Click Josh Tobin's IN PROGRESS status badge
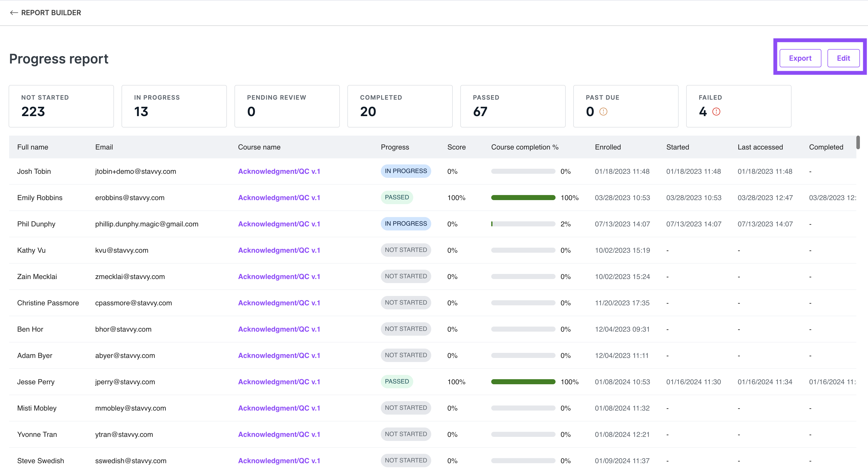868x470 pixels. (406, 171)
